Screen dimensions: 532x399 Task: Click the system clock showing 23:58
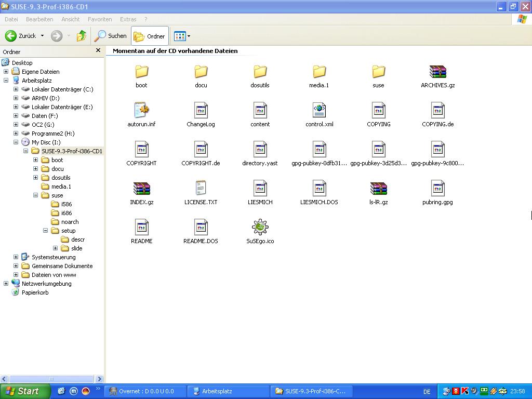coord(517,391)
